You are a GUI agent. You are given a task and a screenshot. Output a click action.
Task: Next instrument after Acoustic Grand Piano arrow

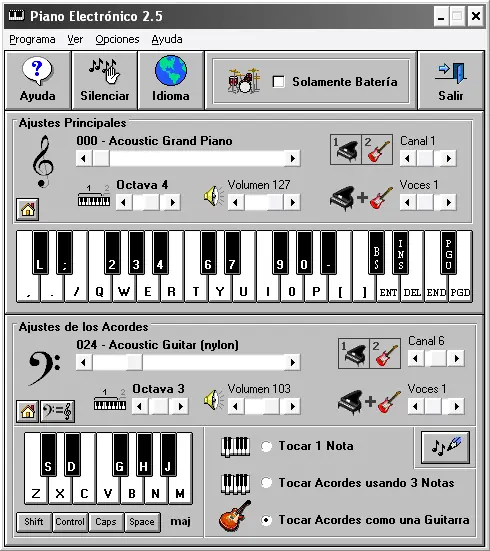tap(292, 158)
